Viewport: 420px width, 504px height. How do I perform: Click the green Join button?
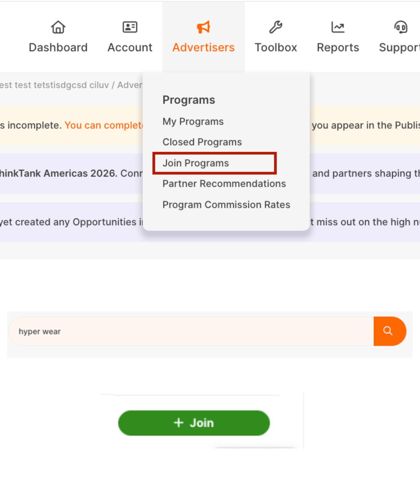click(x=194, y=423)
